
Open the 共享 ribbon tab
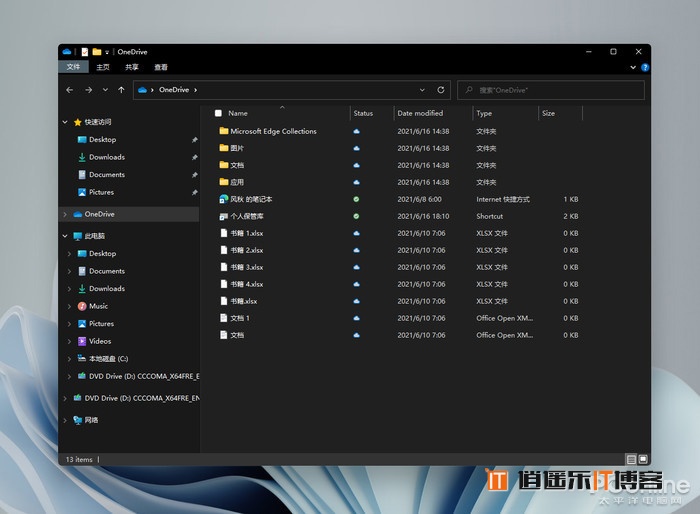[x=132, y=67]
